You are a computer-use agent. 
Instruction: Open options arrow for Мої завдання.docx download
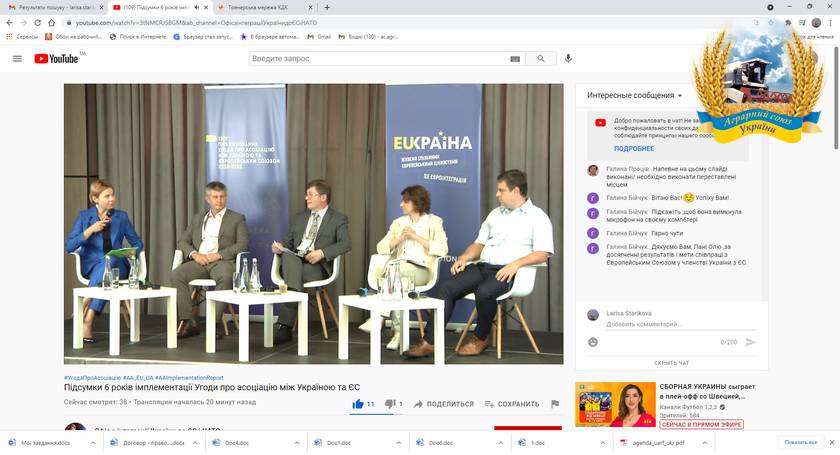click(93, 443)
